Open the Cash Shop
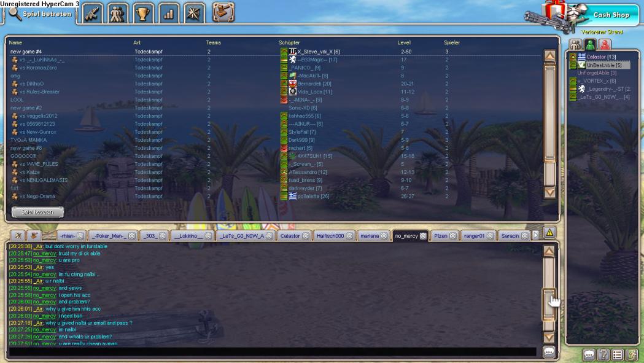This screenshot has width=644, height=363. coord(611,15)
